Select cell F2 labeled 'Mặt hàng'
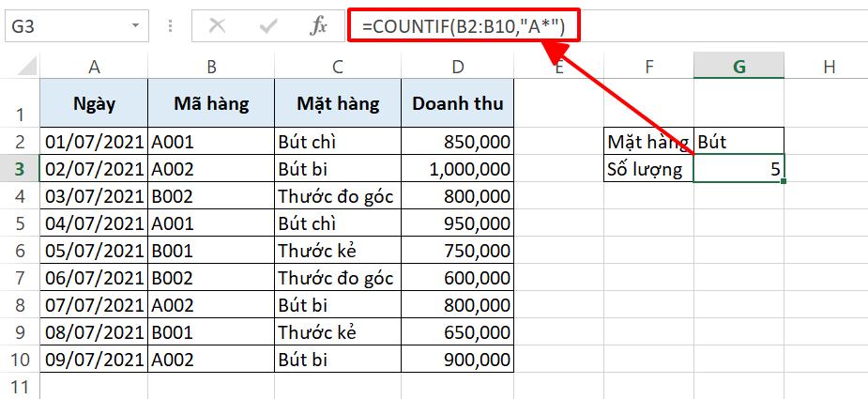The image size is (868, 399). pyautogui.click(x=648, y=142)
